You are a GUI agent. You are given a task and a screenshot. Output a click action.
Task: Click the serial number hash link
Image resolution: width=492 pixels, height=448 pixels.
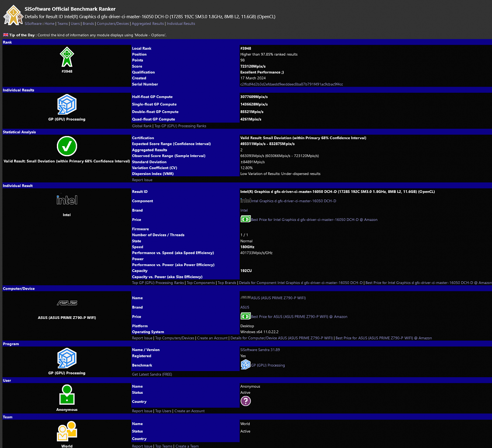292,84
